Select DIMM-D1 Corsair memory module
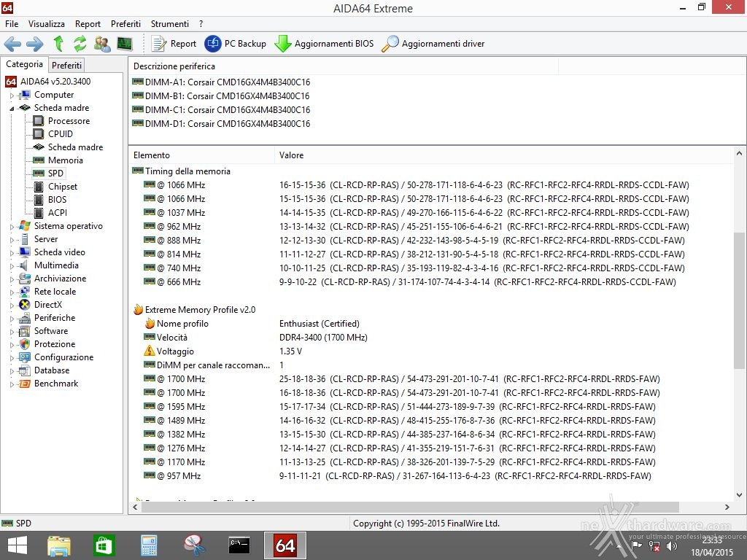 coord(221,124)
